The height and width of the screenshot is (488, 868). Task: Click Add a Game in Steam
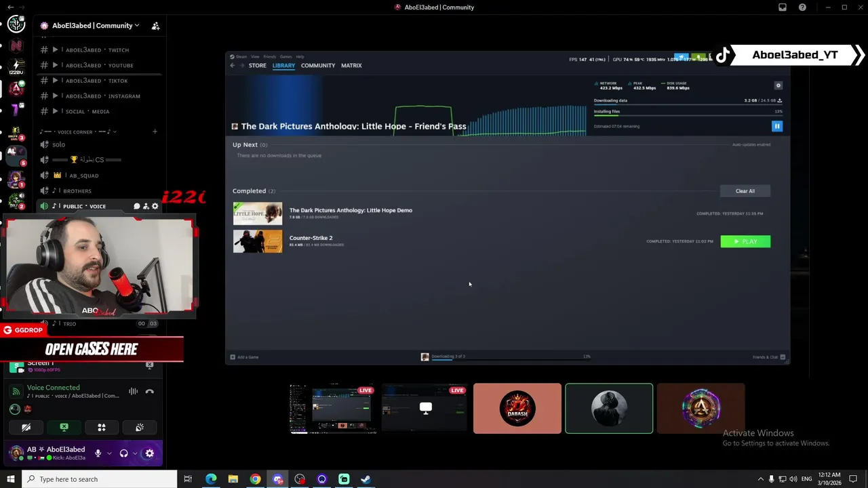click(x=244, y=357)
